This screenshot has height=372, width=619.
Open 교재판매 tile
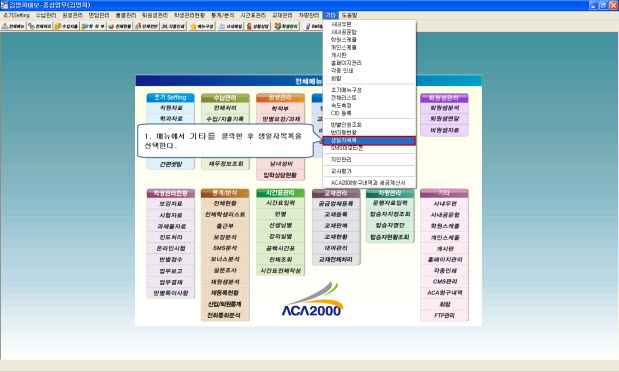point(336,225)
